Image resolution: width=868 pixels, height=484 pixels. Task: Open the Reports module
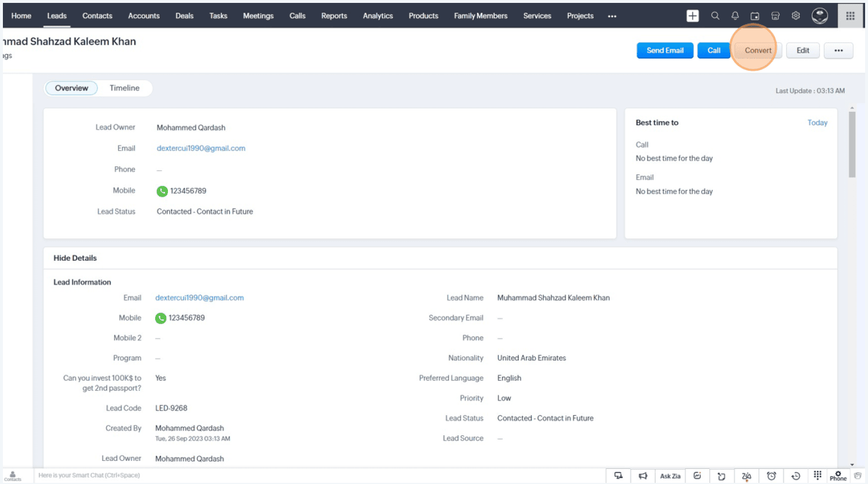click(x=334, y=16)
